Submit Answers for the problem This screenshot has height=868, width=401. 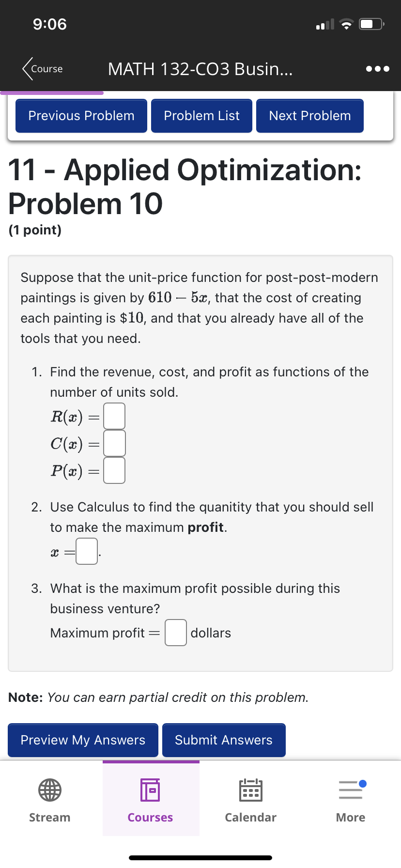click(224, 740)
